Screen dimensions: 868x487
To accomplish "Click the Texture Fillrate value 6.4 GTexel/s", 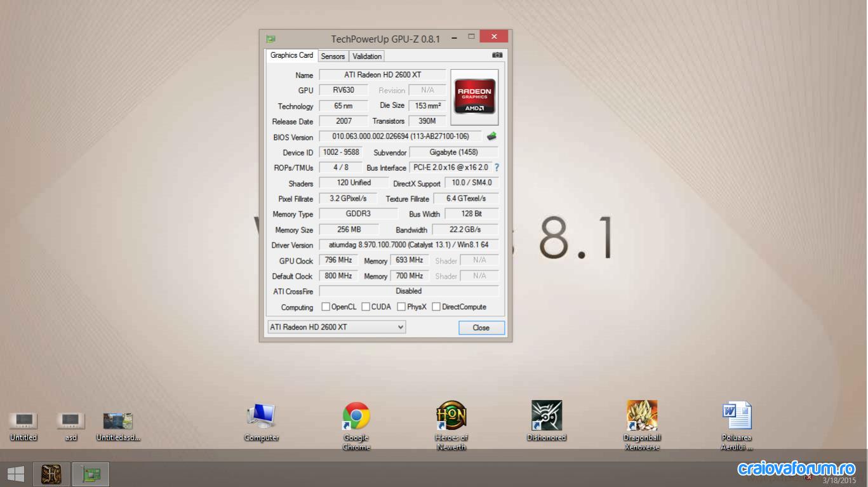I will pyautogui.click(x=465, y=199).
